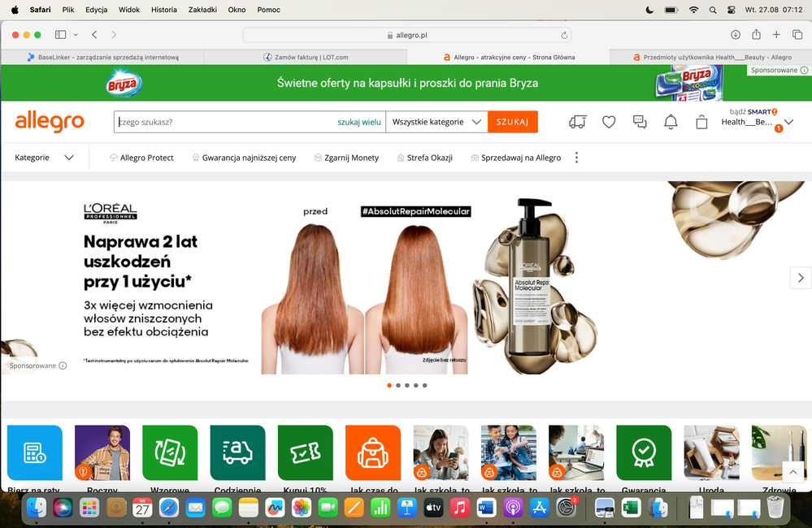Toggle Focus mode moon icon
The width and height of the screenshot is (812, 528).
649,10
